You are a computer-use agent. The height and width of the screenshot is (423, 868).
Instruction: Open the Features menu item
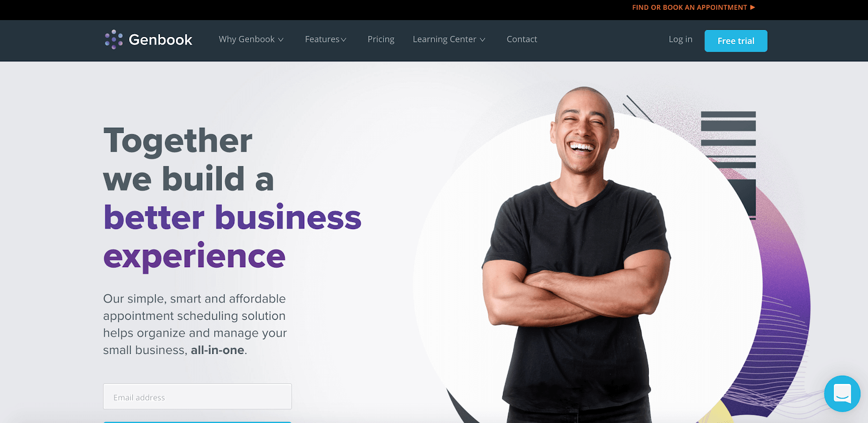coord(325,39)
